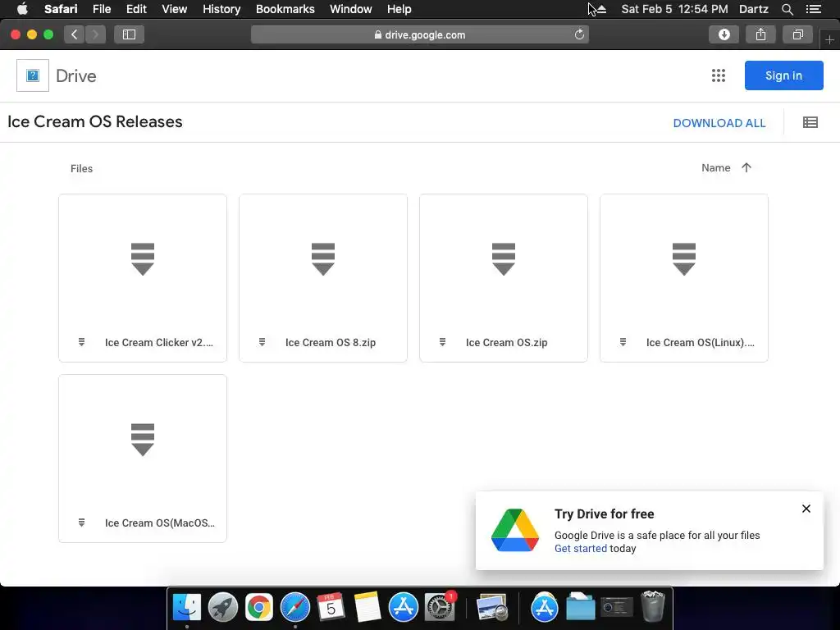Dismiss the Try Drive for free popup

tap(806, 509)
